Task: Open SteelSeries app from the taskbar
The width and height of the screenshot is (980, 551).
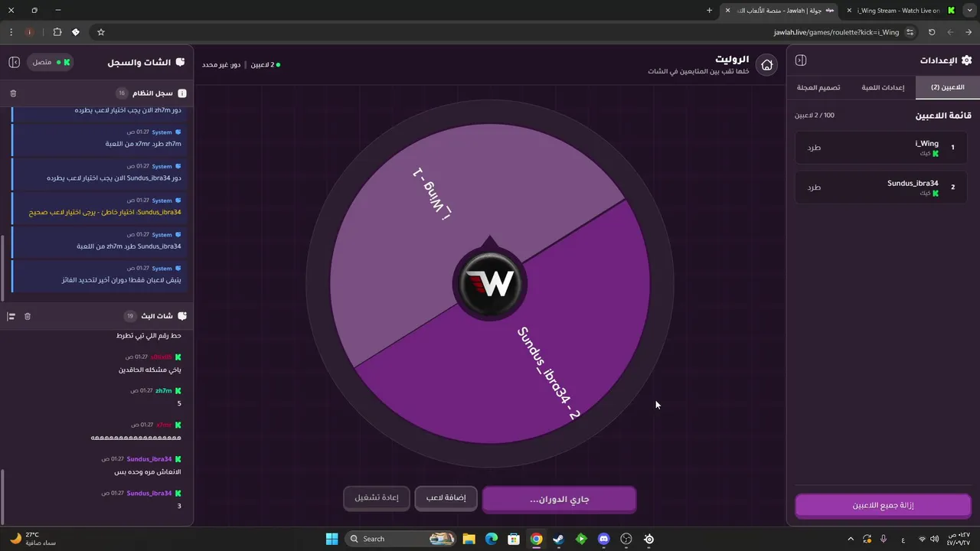Action: coord(649,539)
